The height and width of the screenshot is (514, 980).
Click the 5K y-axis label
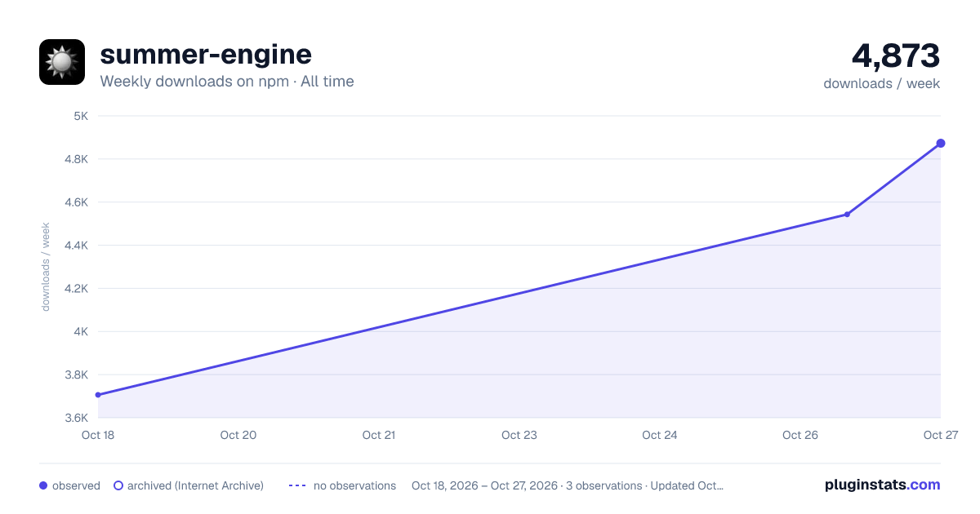(81, 116)
